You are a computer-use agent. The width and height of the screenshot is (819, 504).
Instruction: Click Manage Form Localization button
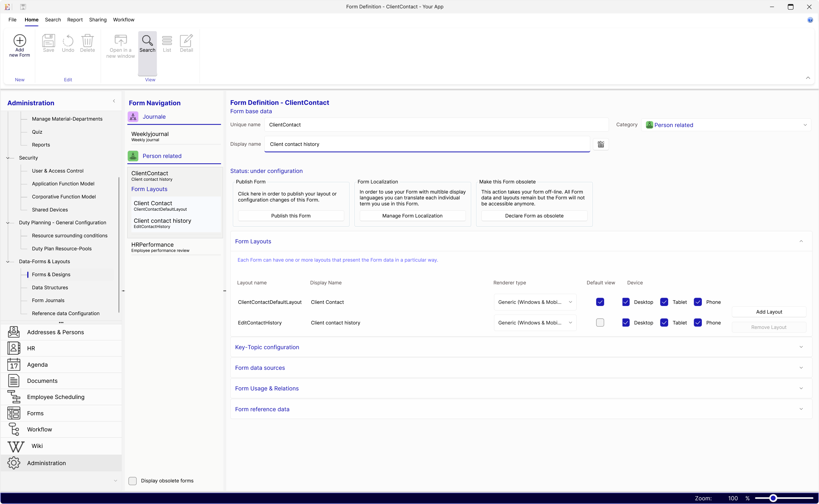coord(412,216)
